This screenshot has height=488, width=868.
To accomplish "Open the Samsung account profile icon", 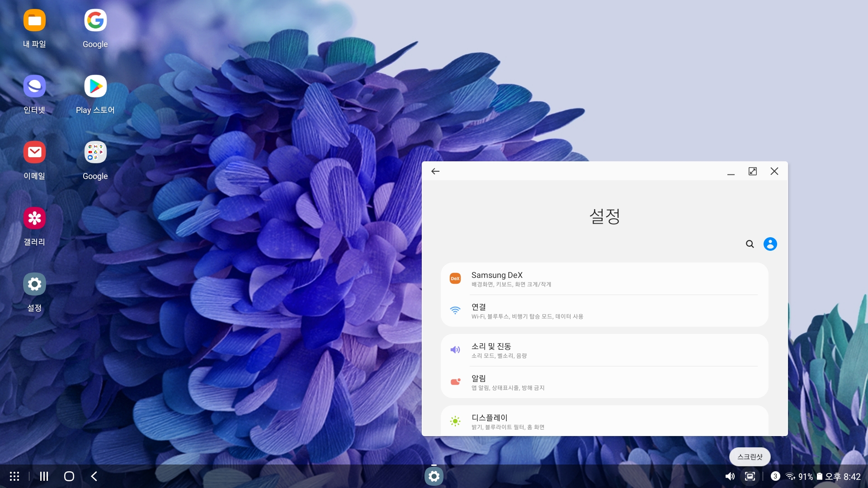I will click(770, 244).
